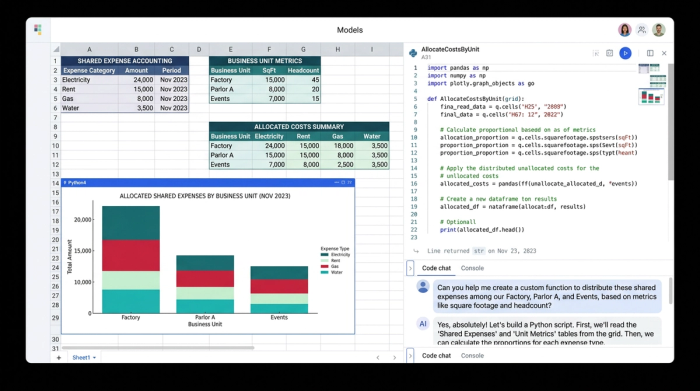The width and height of the screenshot is (700, 391).
Task: Click the sheet tabs left arrow
Action: click(378, 358)
